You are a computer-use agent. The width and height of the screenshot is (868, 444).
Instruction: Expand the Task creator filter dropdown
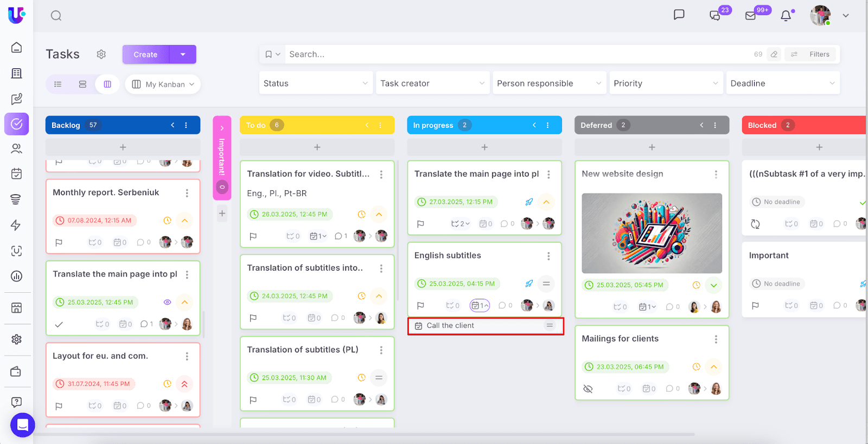[x=433, y=83]
